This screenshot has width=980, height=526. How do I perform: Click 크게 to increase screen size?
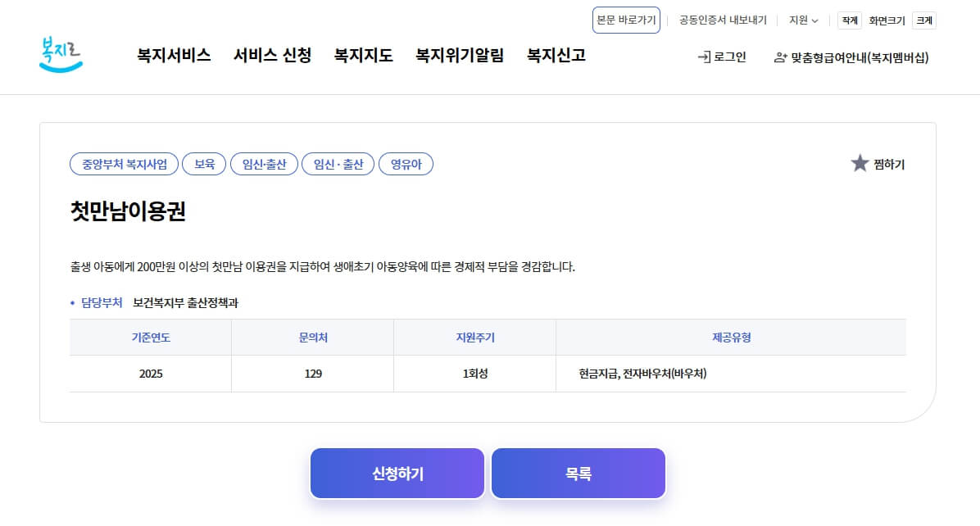923,19
